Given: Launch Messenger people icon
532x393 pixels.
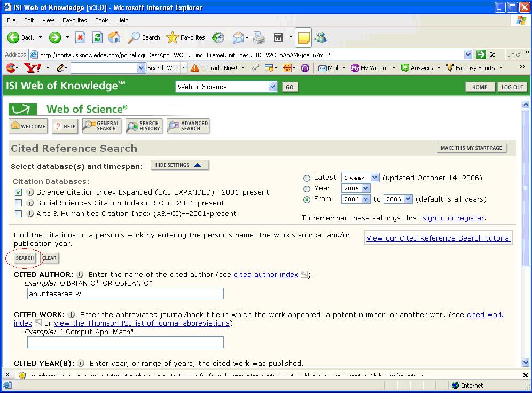Looking at the screenshot, I should (x=320, y=37).
